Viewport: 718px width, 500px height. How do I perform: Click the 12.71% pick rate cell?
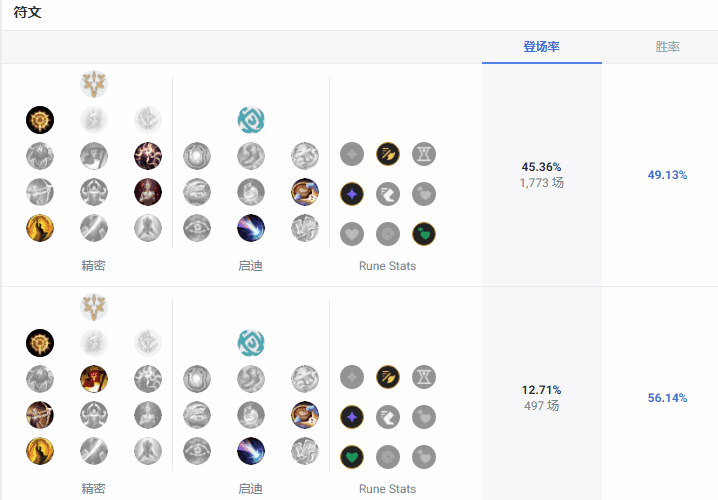point(541,390)
